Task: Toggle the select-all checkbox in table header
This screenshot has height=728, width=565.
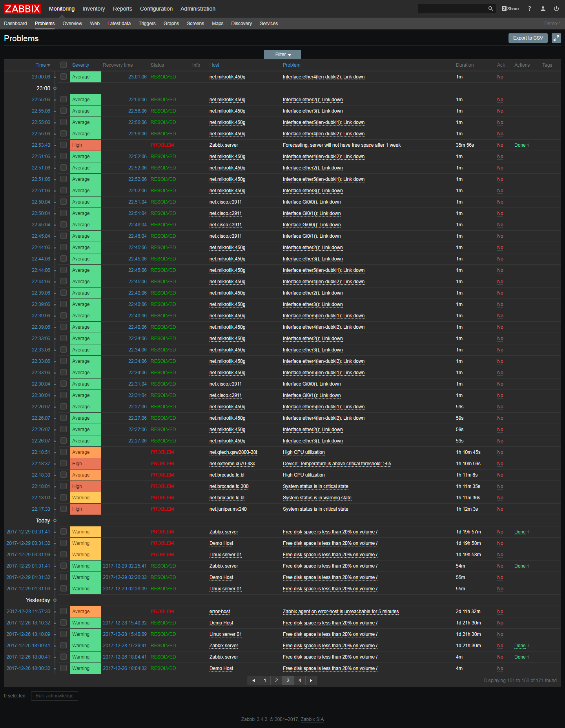Action: click(x=64, y=65)
